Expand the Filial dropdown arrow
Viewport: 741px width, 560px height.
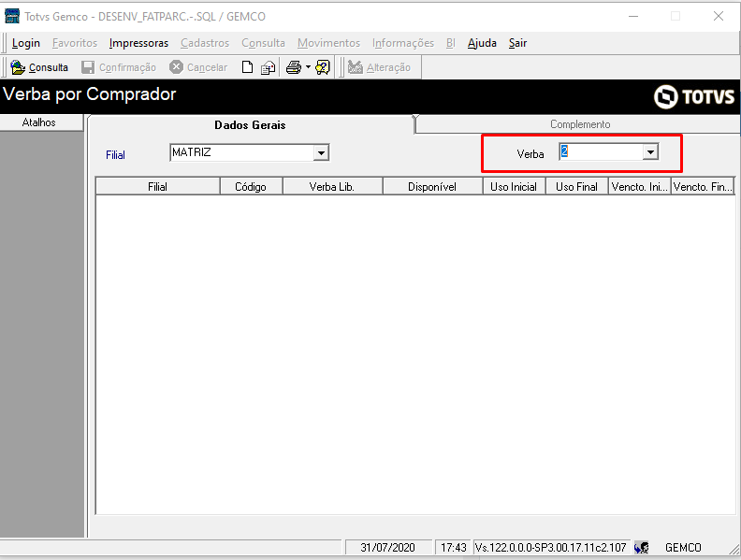tap(321, 152)
